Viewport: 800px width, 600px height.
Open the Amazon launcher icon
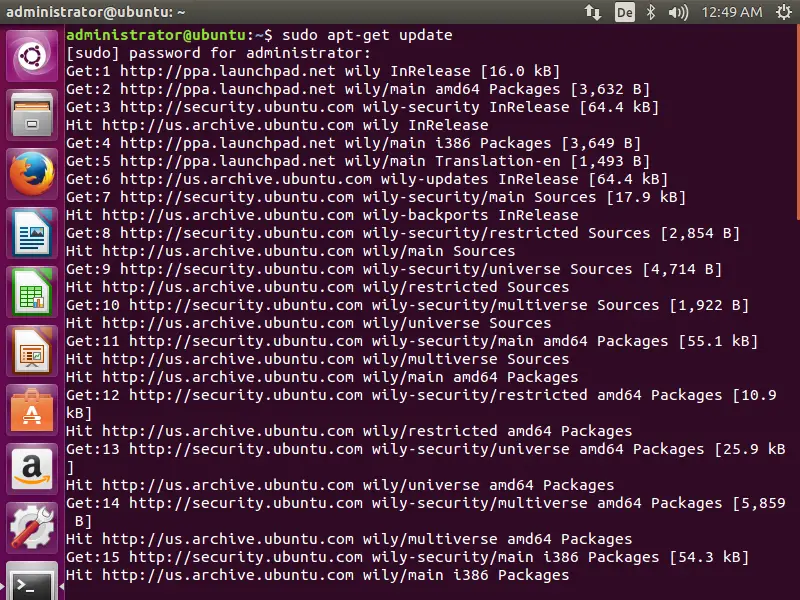(x=32, y=469)
